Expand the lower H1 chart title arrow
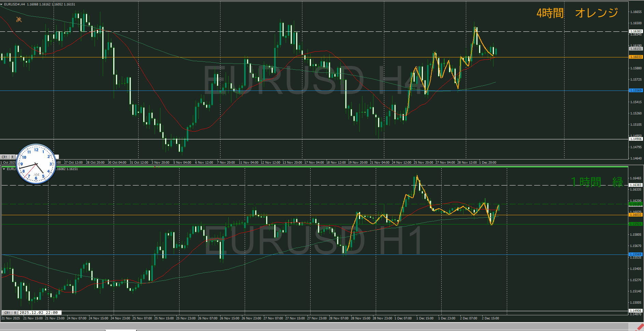 (4, 169)
